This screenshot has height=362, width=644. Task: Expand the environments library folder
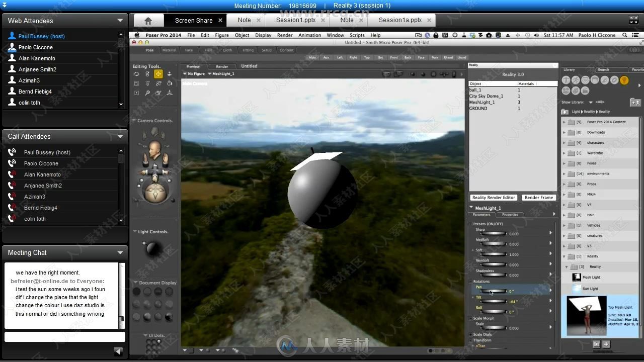coord(565,173)
